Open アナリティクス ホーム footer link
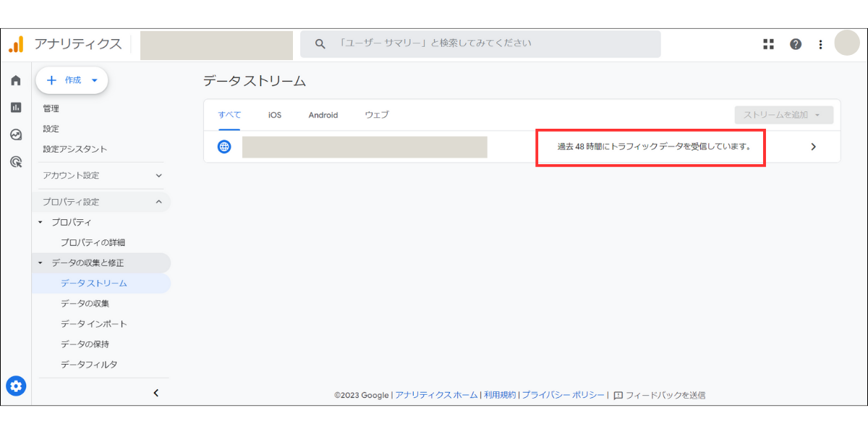868x434 pixels. (436, 395)
